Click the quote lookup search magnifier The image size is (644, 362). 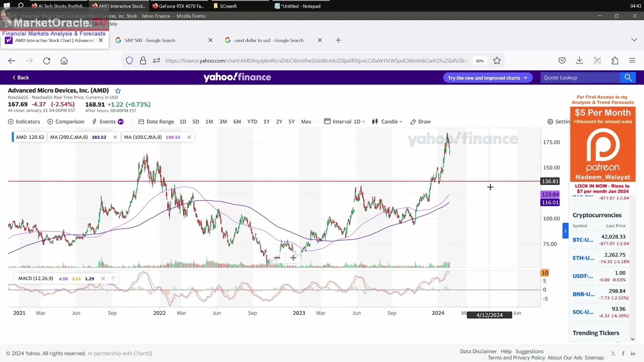[628, 77]
